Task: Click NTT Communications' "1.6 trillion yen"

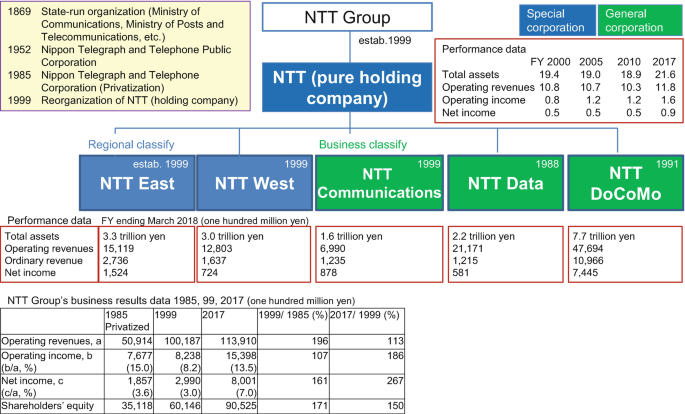Action: (351, 236)
